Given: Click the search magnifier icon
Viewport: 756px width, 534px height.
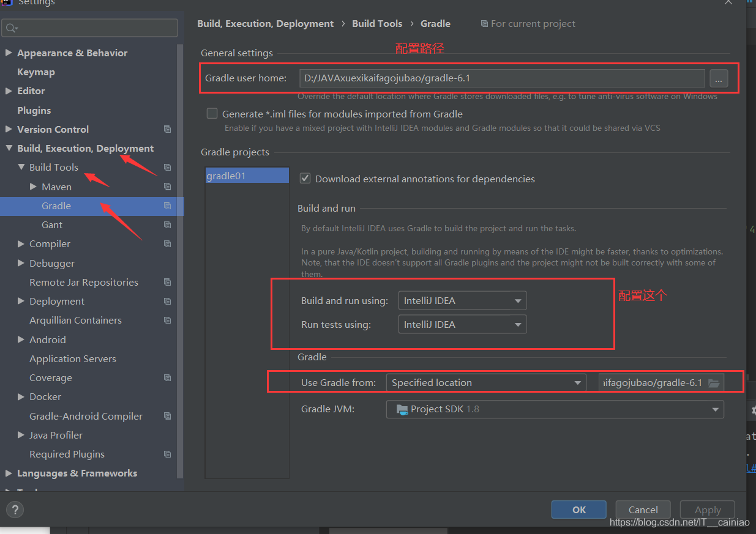Looking at the screenshot, I should pos(12,28).
